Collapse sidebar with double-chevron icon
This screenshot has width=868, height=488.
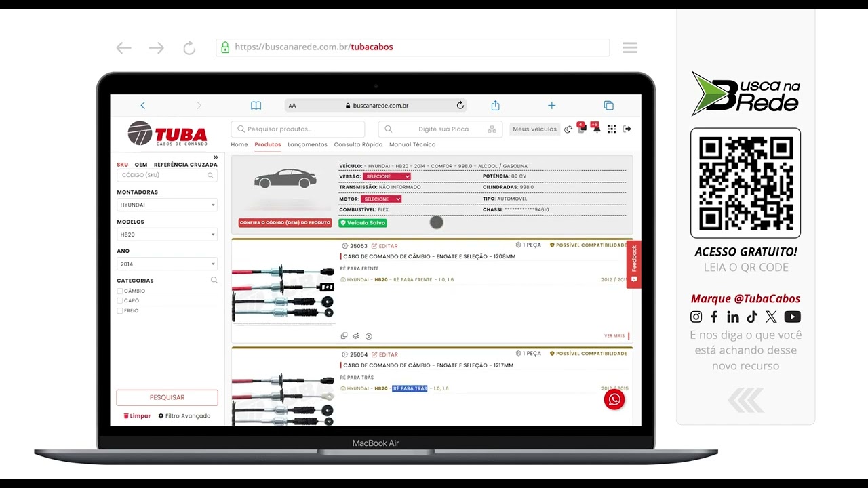215,157
